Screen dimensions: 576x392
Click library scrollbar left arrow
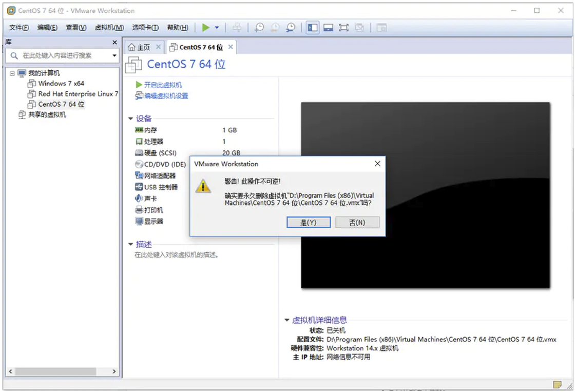point(11,371)
